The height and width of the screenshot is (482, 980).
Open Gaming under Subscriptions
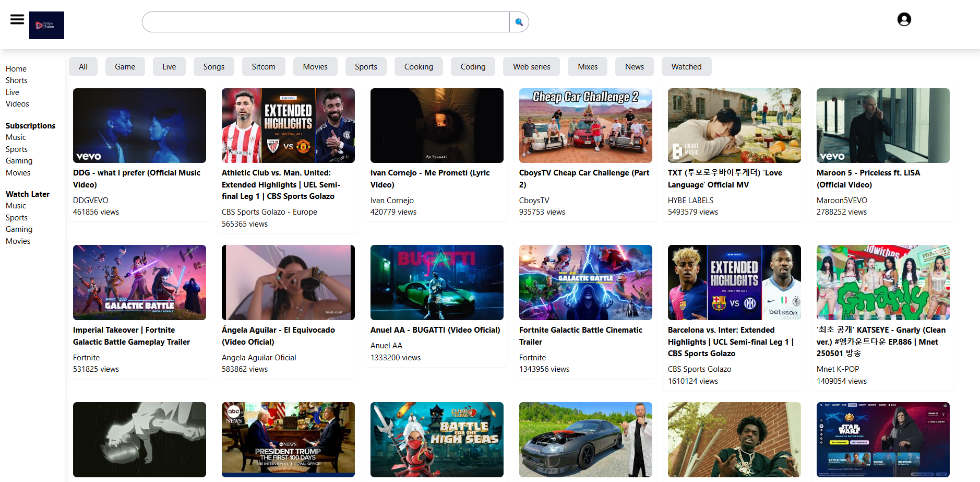(x=19, y=161)
